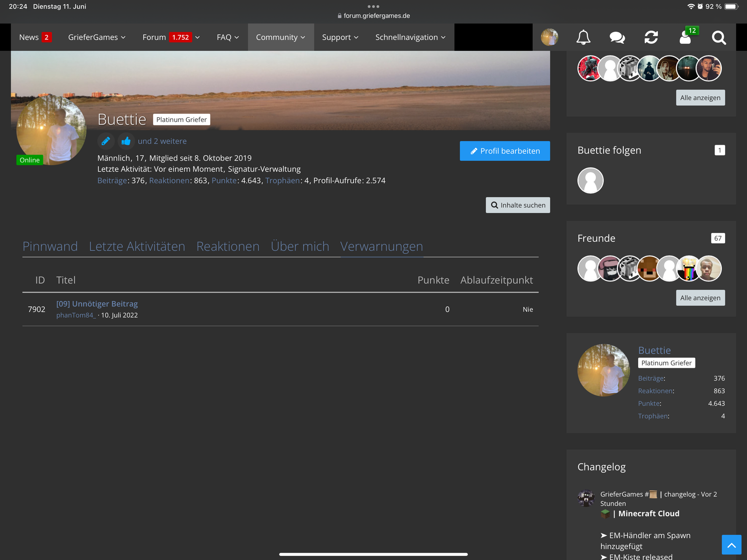Open the Support dropdown menu
The image size is (747, 560).
tap(340, 37)
